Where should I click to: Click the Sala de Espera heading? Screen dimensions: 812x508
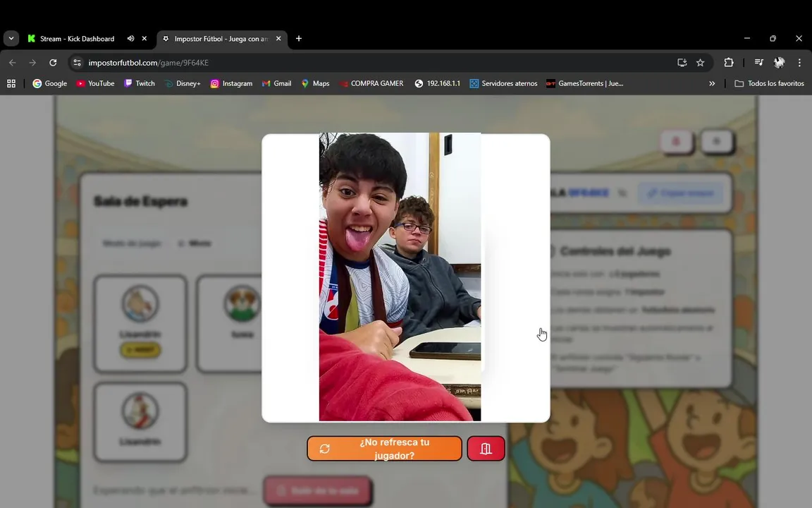pyautogui.click(x=140, y=201)
